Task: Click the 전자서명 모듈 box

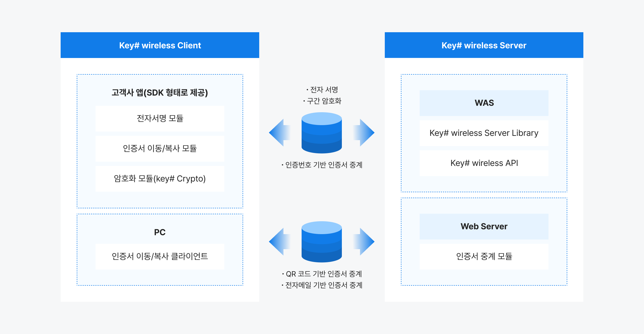Action: [160, 118]
